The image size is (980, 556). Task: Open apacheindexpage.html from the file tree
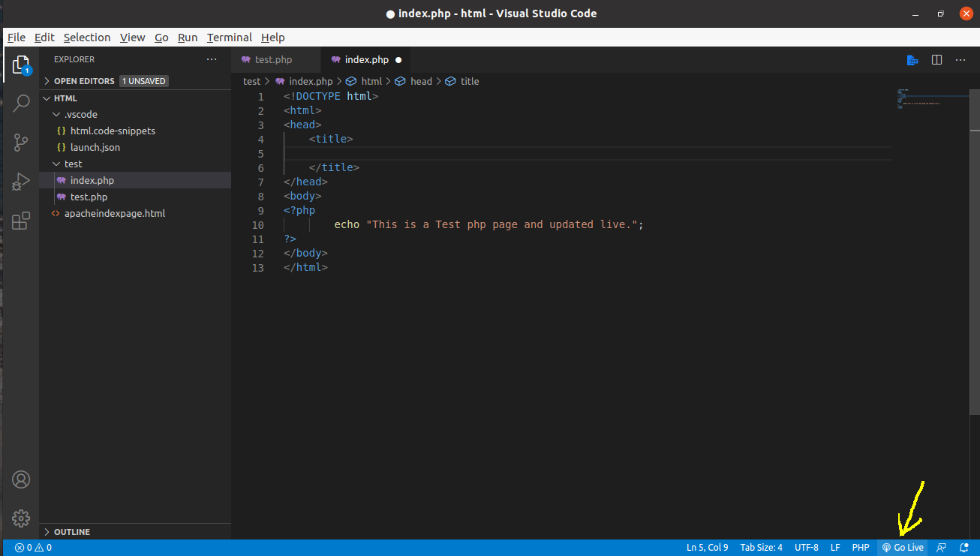(x=114, y=213)
